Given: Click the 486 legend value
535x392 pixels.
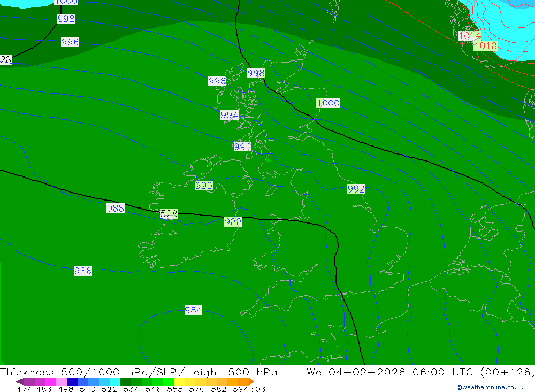Looking at the screenshot, I should tap(44, 389).
